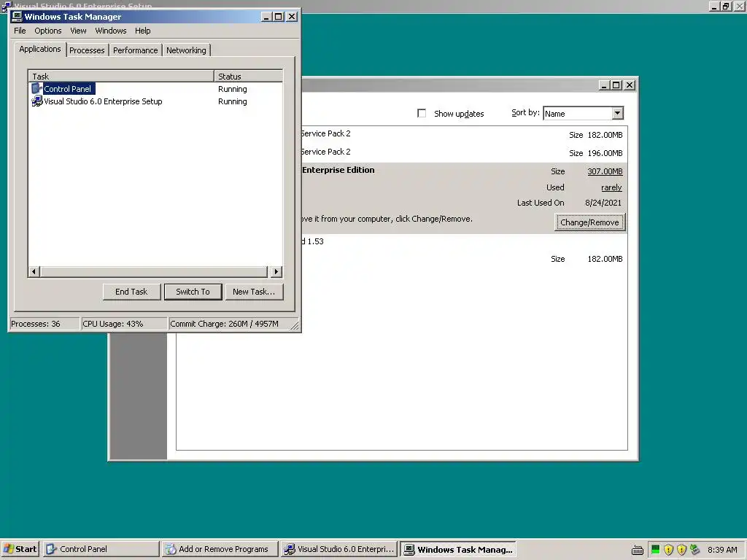Click the 8/24/2021 last used date

(603, 203)
